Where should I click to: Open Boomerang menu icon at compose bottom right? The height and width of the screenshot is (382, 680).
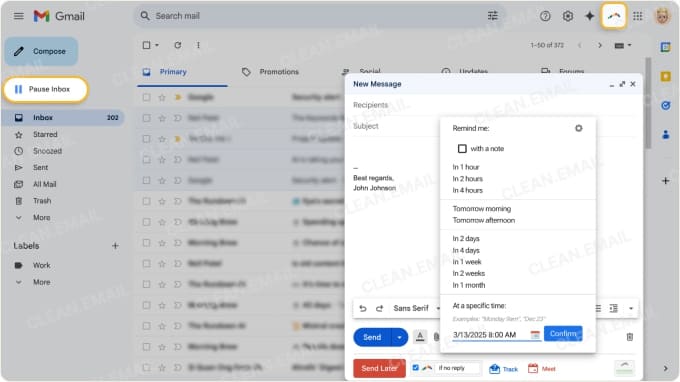pos(624,368)
